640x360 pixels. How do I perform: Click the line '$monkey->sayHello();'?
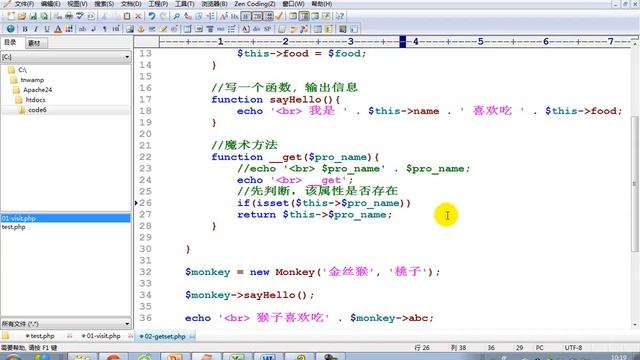click(x=250, y=295)
